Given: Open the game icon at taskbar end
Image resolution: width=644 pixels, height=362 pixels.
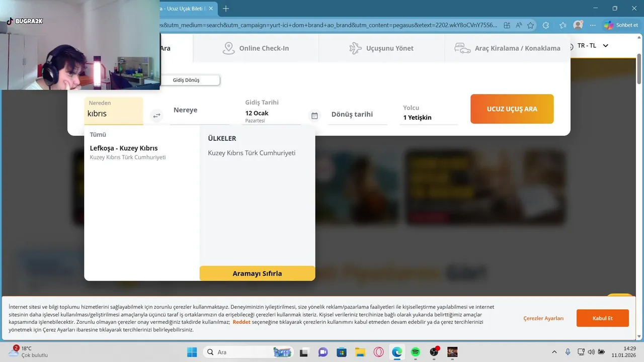Looking at the screenshot, I should (452, 352).
